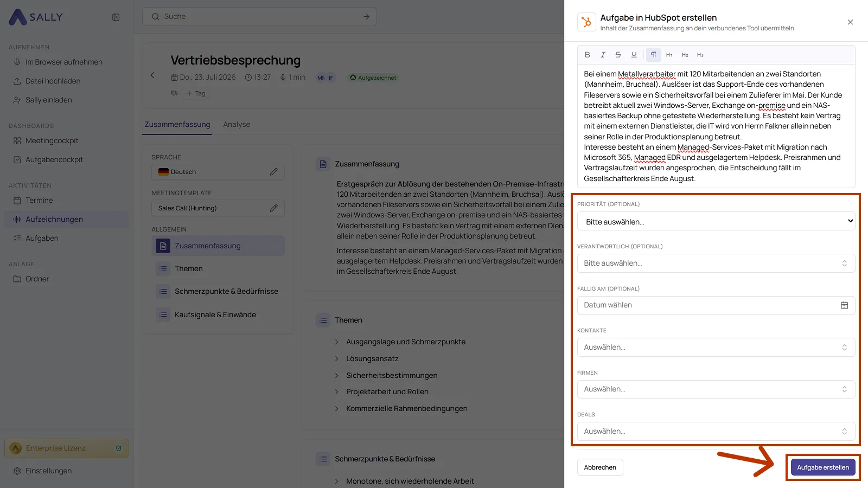Open Aufgabencockpit in sidebar
This screenshot has height=488, width=868.
54,160
